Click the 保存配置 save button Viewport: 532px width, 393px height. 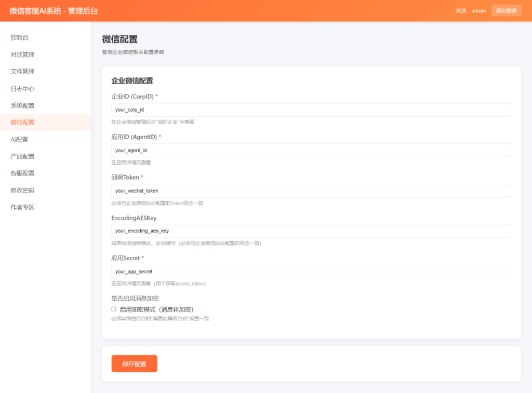click(x=134, y=363)
